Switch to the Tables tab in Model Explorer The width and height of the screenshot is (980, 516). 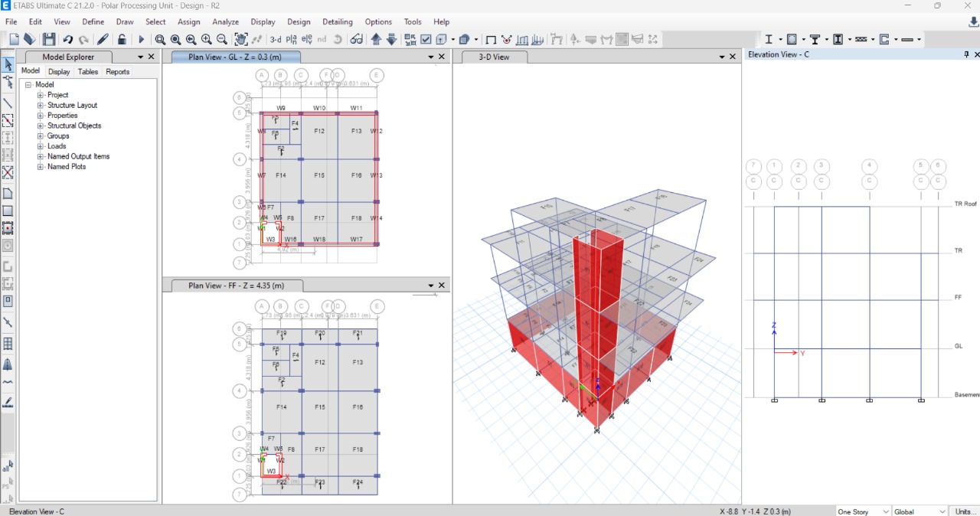point(87,71)
